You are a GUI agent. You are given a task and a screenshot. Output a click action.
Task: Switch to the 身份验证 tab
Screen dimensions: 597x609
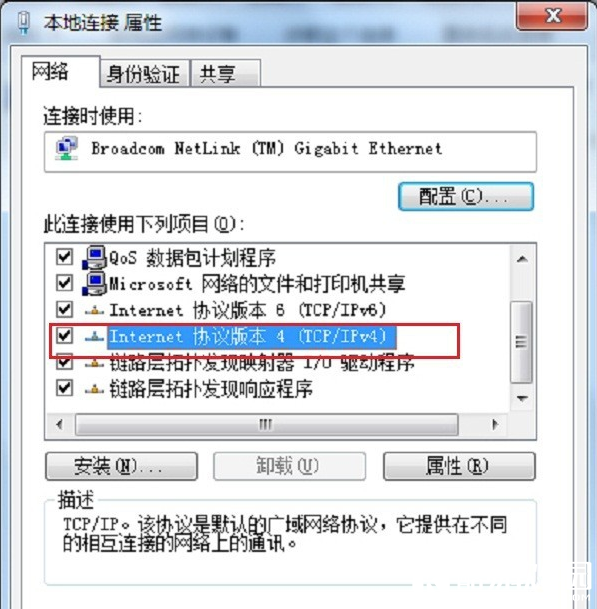coord(144,73)
